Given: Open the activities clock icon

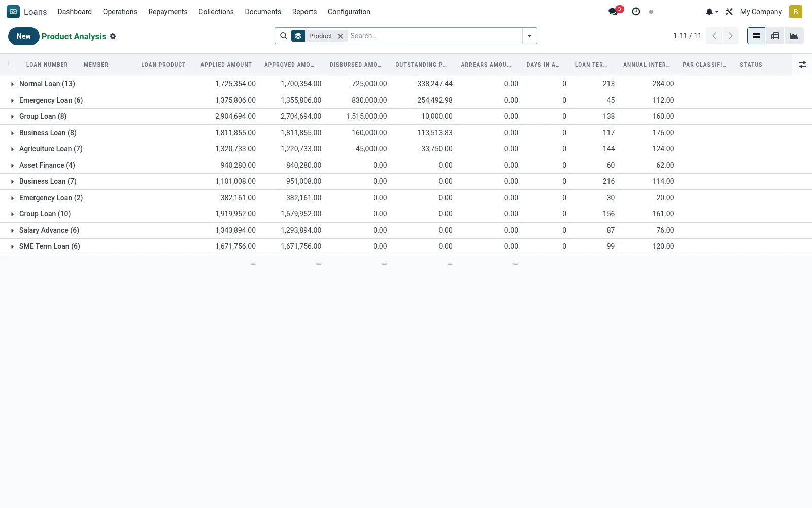Looking at the screenshot, I should coord(636,12).
